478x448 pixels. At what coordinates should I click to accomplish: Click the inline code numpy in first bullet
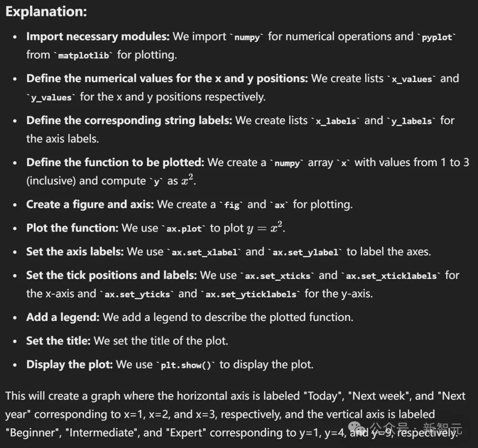pos(247,37)
